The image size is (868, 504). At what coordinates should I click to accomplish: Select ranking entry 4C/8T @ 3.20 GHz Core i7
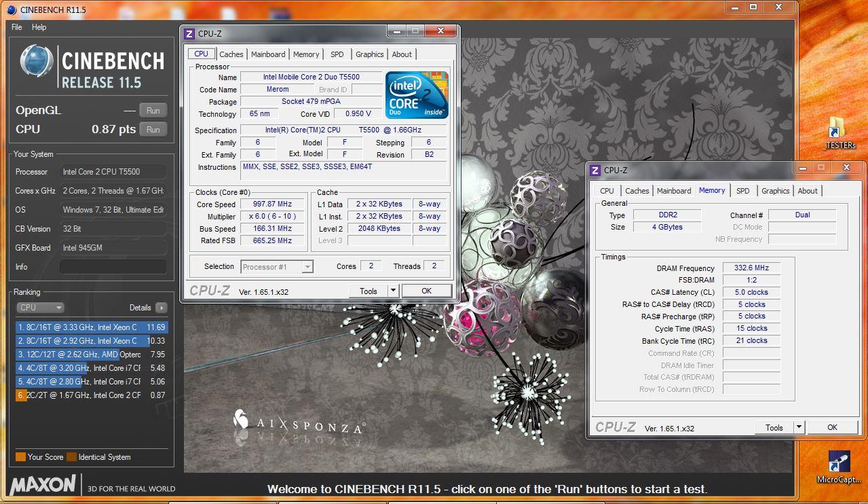[x=91, y=367]
